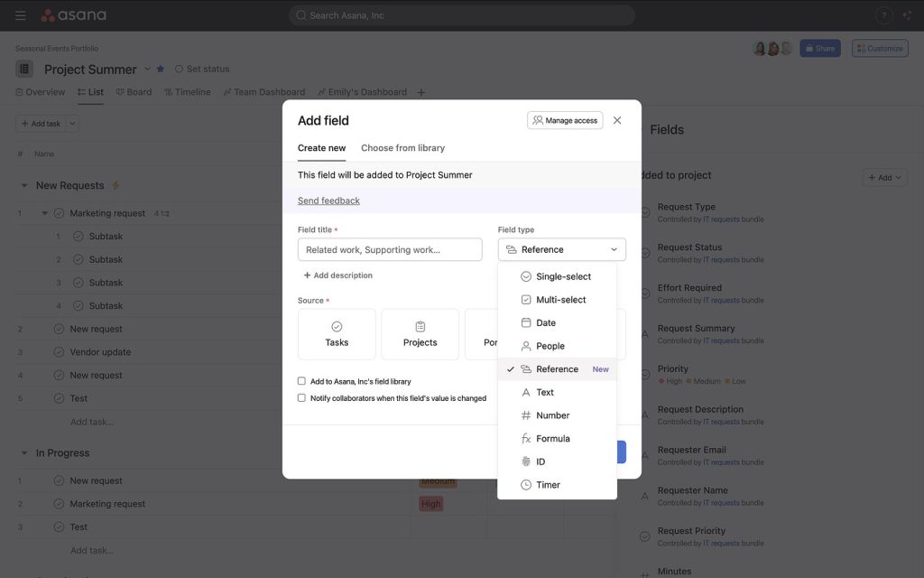Image resolution: width=924 pixels, height=578 pixels.
Task: Select the Projects source card in Add field
Action: tap(420, 335)
